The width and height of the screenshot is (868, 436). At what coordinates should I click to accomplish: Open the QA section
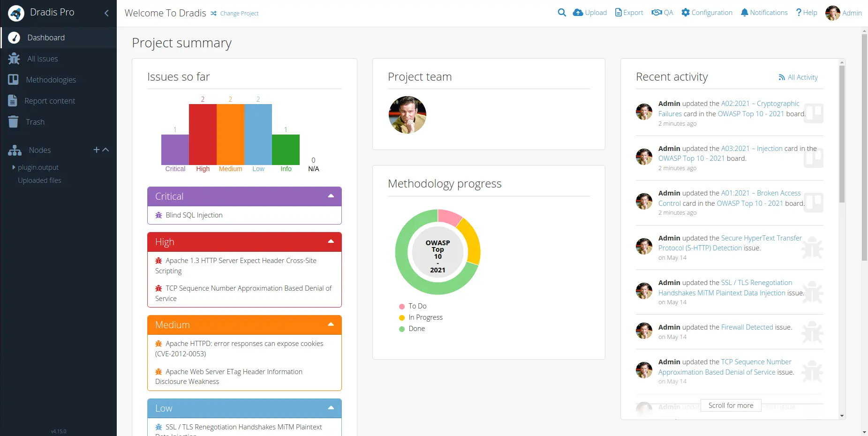pos(662,13)
